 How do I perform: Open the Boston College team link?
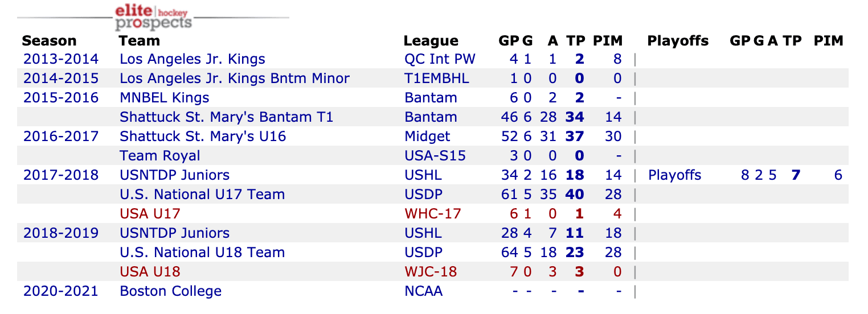tap(170, 291)
